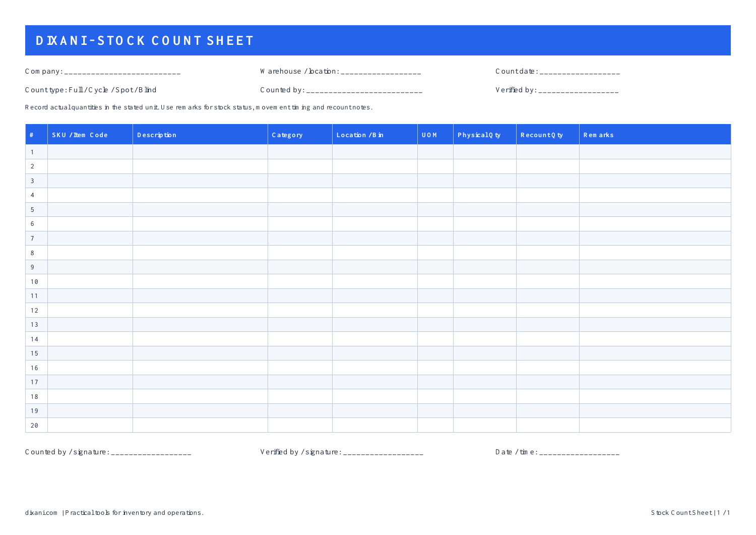Click the "Date / time:" label

517,452
